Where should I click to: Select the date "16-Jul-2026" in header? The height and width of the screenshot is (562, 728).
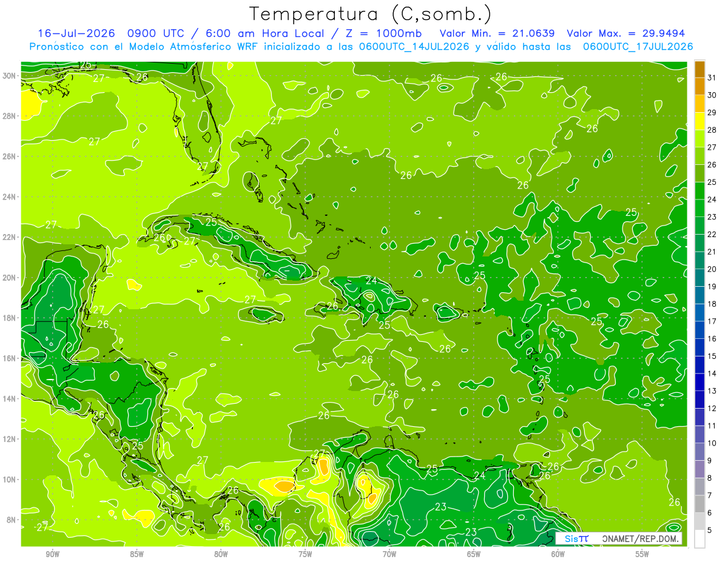(x=76, y=33)
